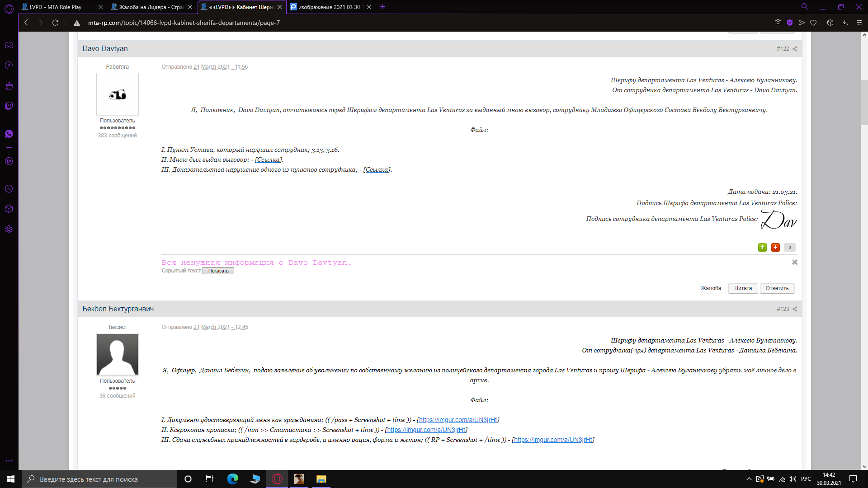The width and height of the screenshot is (868, 488).
Task: Open History clock icon in sidebar
Action: (x=9, y=189)
